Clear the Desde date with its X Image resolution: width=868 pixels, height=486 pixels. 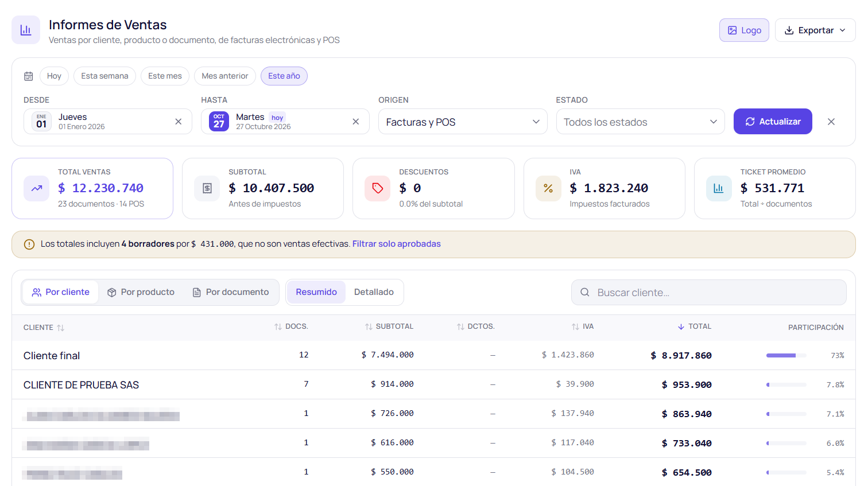click(x=179, y=122)
